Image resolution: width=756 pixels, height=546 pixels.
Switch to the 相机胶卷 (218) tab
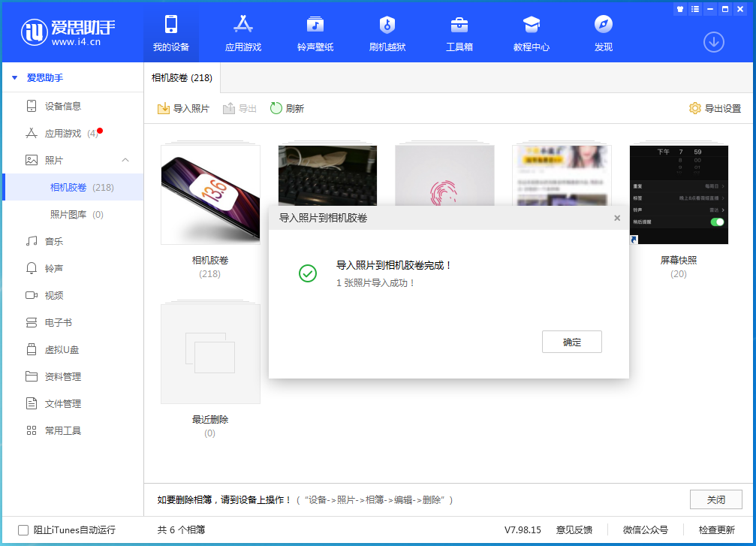(x=183, y=77)
